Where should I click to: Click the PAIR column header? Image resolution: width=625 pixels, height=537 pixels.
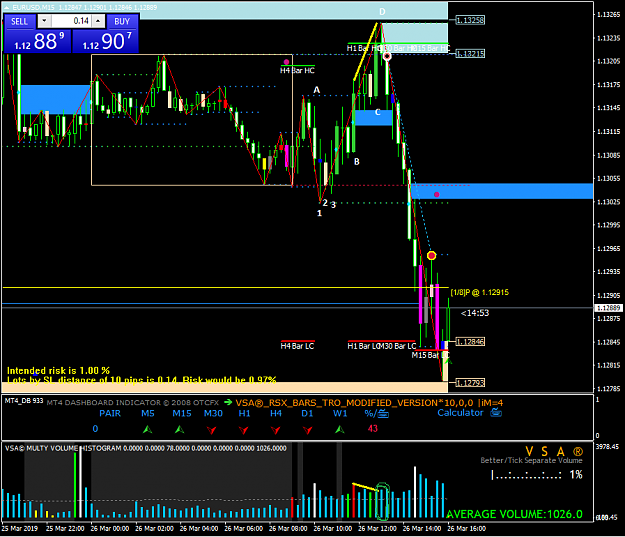[x=110, y=413]
